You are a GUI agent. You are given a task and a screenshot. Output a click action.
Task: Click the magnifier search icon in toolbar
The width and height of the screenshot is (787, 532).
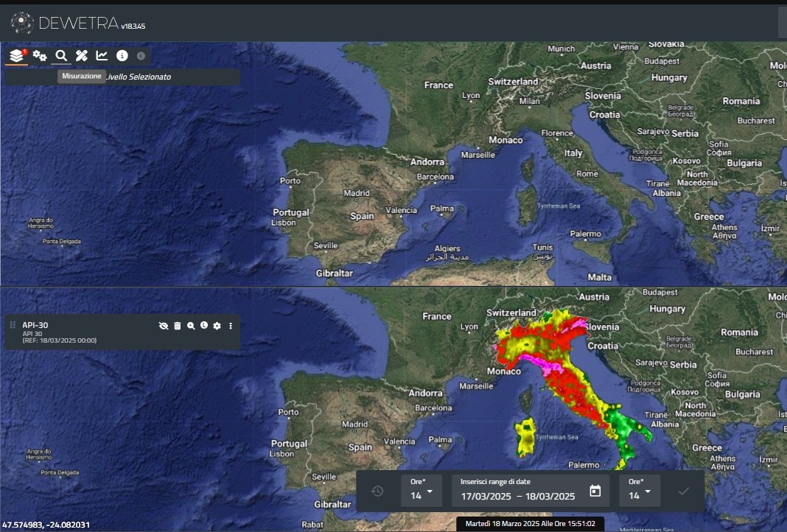point(61,55)
